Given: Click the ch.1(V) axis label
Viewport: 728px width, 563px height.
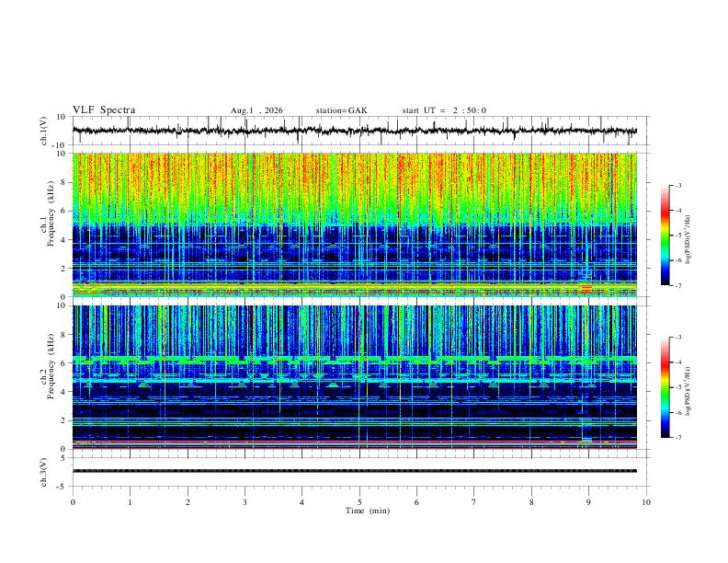Looking at the screenshot, I should point(43,131).
